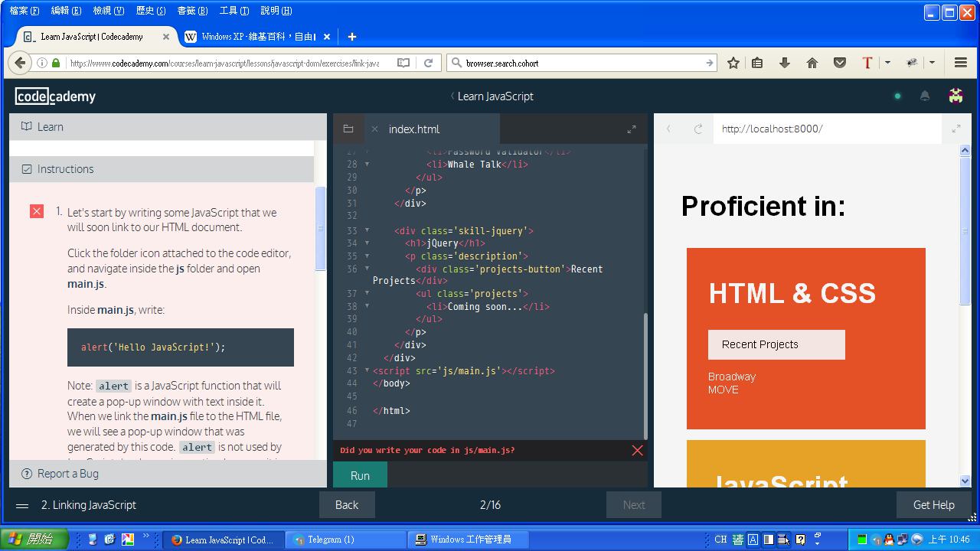Open the 書籤 (Bookmarks) menu
The width and height of the screenshot is (980, 551).
click(x=192, y=11)
